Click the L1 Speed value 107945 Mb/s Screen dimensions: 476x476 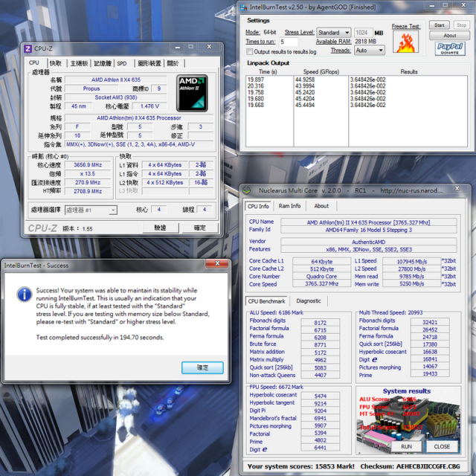[x=411, y=261]
